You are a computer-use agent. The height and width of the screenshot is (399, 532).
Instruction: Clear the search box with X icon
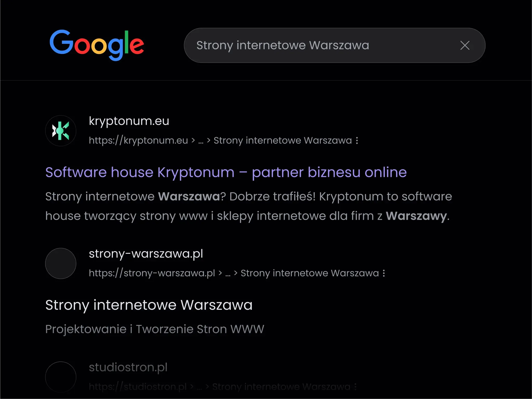[465, 45]
